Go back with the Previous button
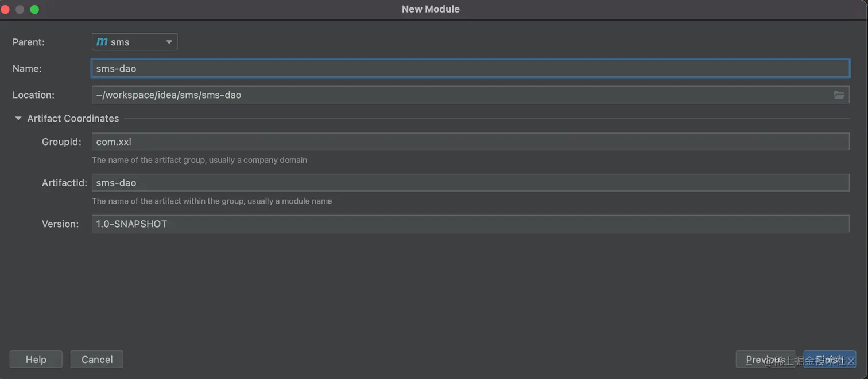The image size is (868, 379). 765,360
